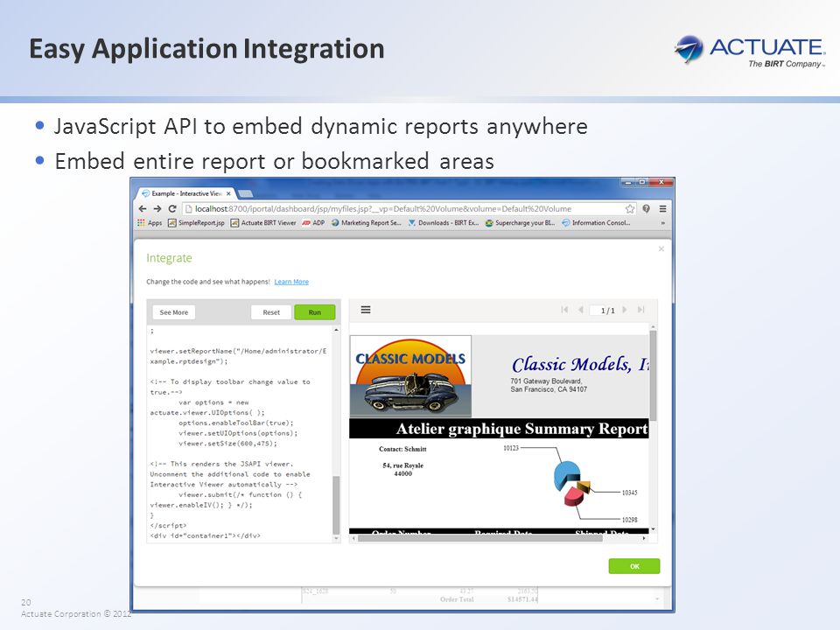Click the report horizontal scrollbar thumb
Viewport: 840px width, 630px height.
[480, 538]
